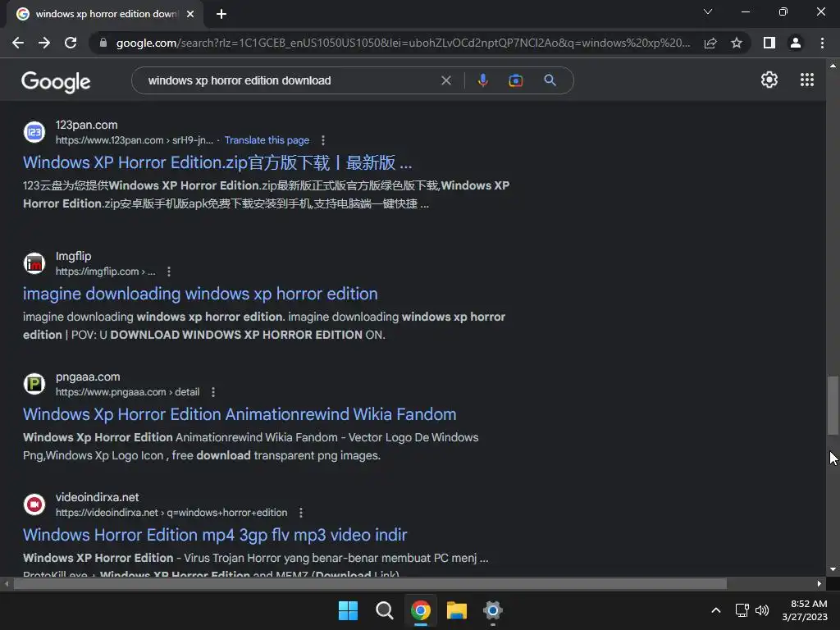Show hidden tray icons chevron
The width and height of the screenshot is (840, 630).
tap(715, 610)
